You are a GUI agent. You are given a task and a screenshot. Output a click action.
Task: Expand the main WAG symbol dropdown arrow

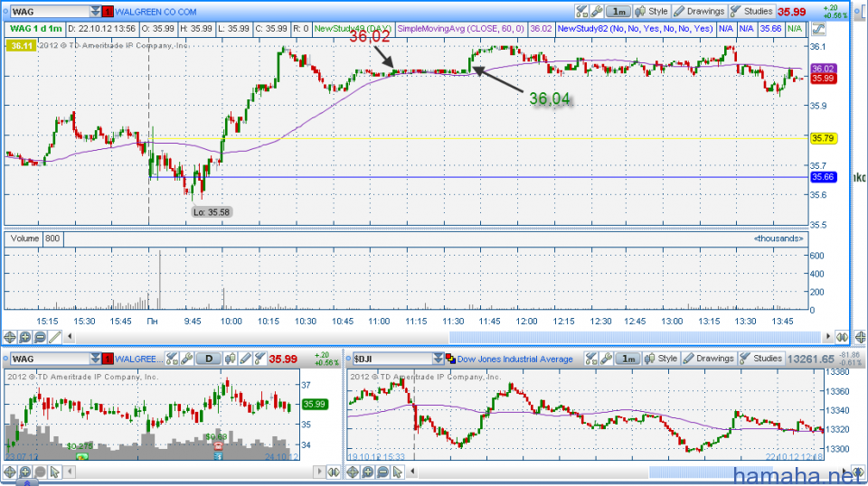[x=95, y=12]
